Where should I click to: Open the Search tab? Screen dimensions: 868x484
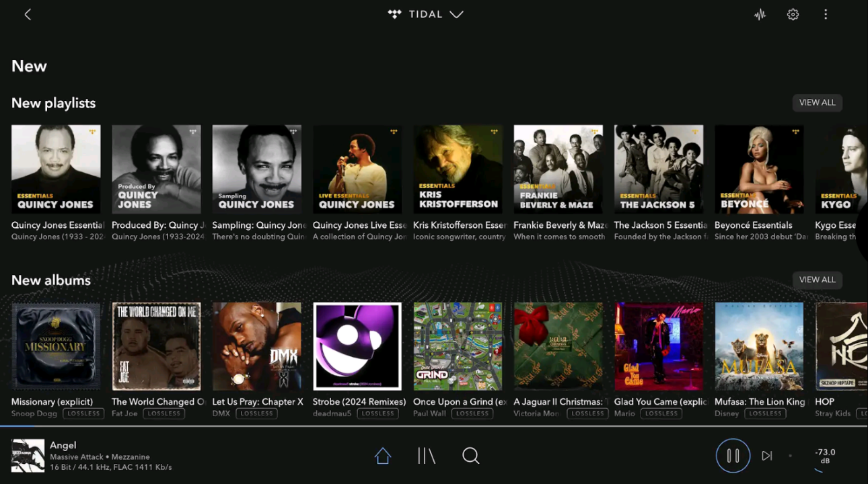click(x=471, y=456)
